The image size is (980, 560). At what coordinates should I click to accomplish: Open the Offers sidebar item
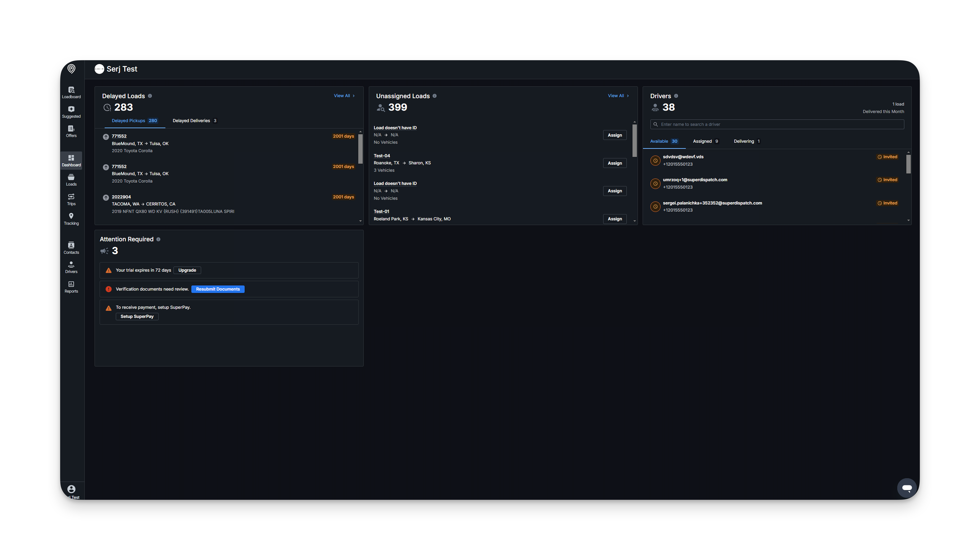[x=71, y=131]
